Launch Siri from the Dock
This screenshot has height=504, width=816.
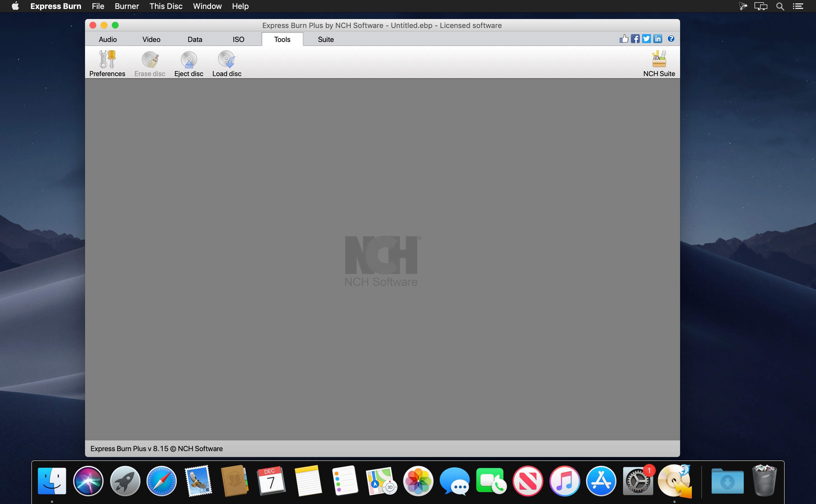tap(88, 481)
